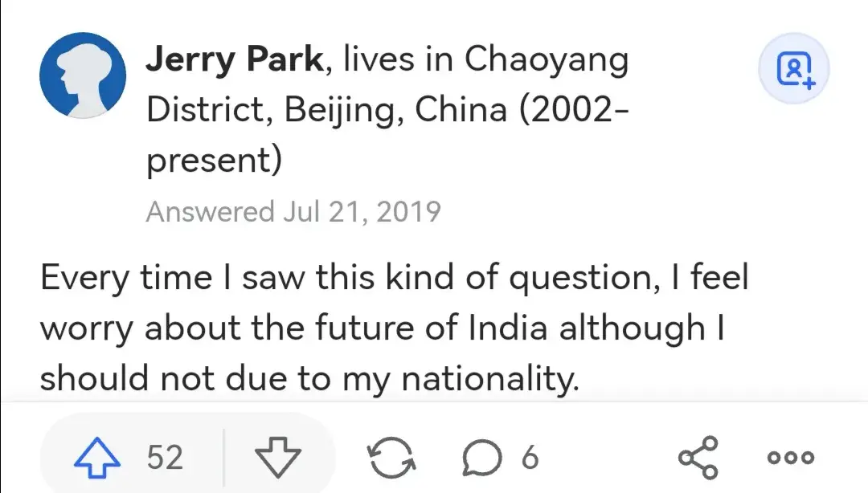The image size is (868, 493).
Task: Click the '(2002-' year text in credential
Action: (x=574, y=109)
